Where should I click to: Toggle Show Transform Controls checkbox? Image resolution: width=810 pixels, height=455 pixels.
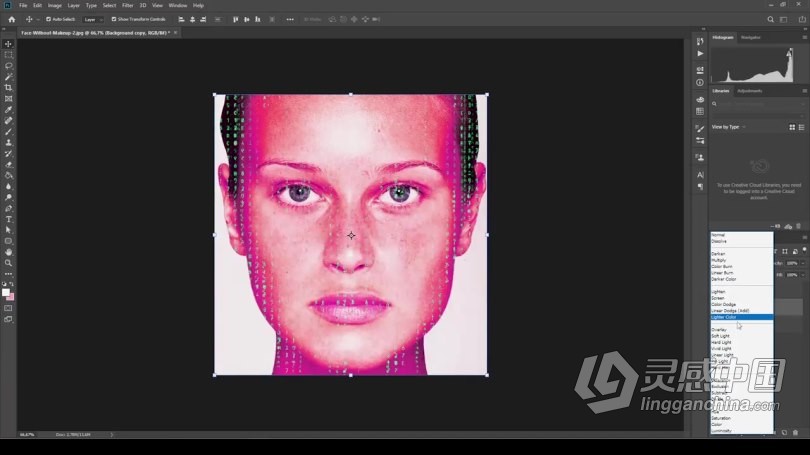point(114,19)
